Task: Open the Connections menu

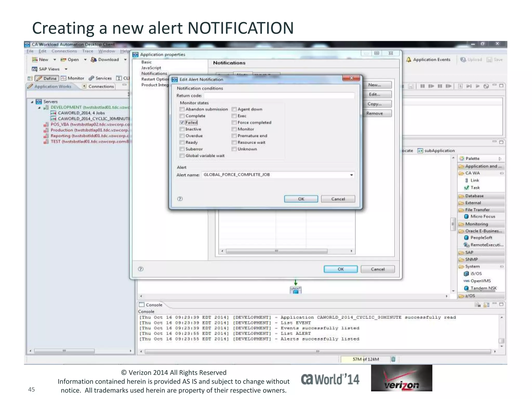Action: (x=64, y=51)
